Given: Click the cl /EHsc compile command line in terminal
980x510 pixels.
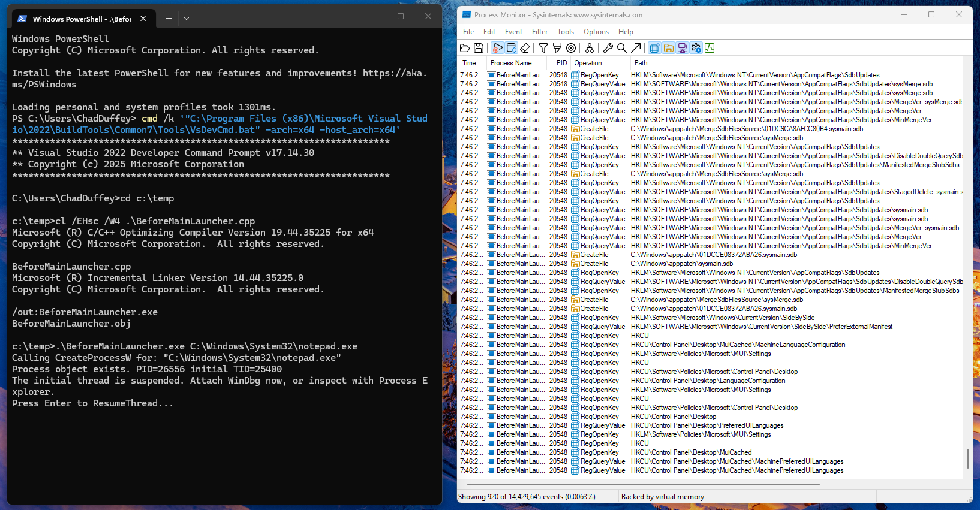Looking at the screenshot, I should click(133, 221).
